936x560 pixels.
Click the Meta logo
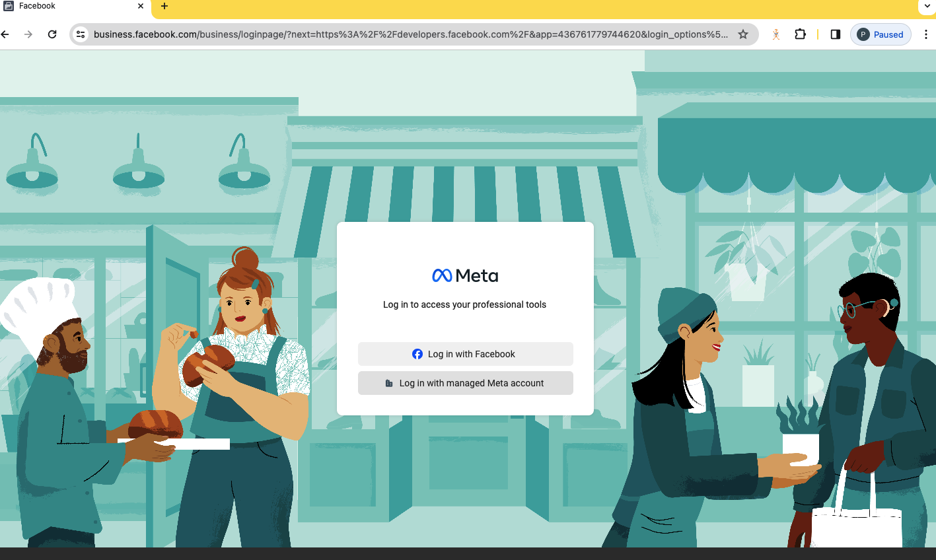[x=465, y=275]
